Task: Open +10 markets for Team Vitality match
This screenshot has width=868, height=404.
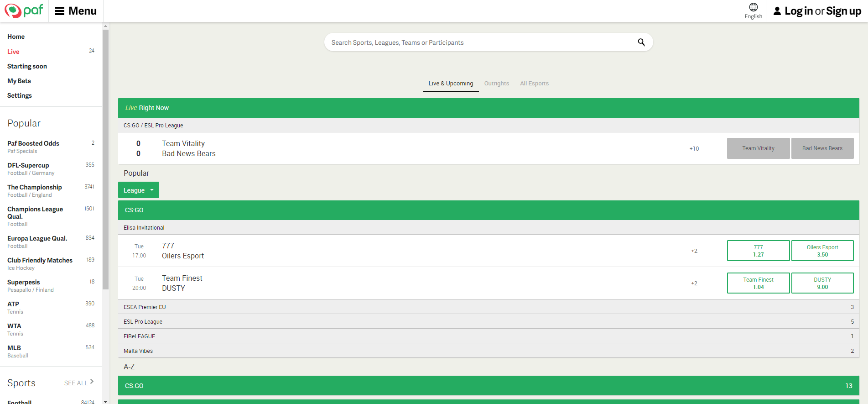Action: pyautogui.click(x=694, y=149)
